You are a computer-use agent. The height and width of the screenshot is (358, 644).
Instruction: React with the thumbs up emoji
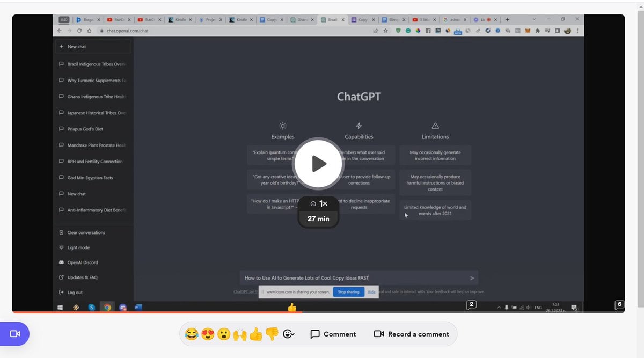[x=256, y=334]
